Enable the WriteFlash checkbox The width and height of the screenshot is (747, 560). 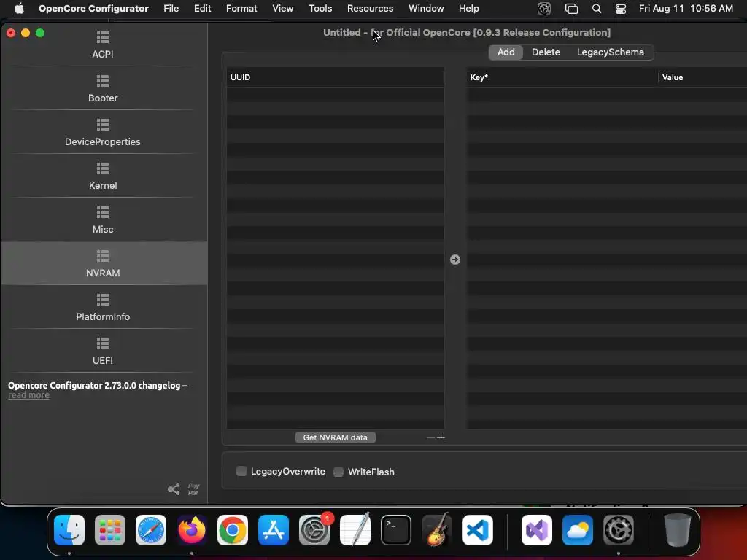click(x=338, y=472)
